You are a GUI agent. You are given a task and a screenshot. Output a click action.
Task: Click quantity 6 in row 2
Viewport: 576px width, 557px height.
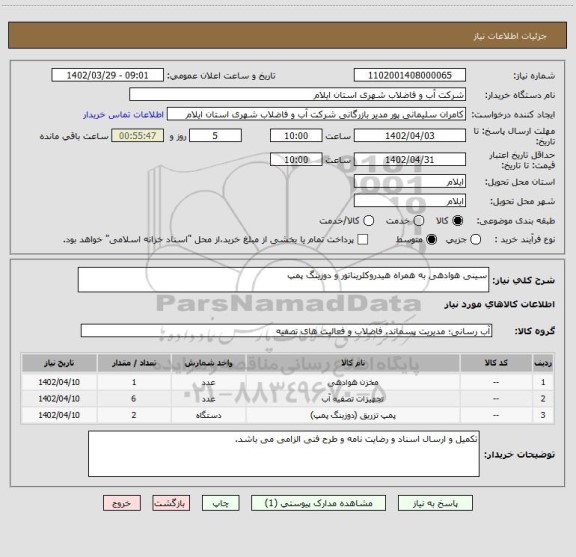[134, 399]
